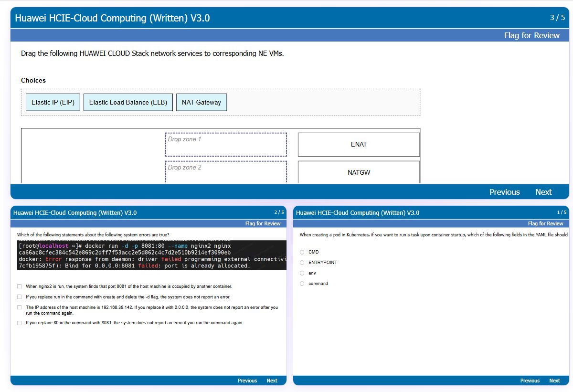
Task: Select the Elastic IP (EIP) choice
Action: coord(53,102)
